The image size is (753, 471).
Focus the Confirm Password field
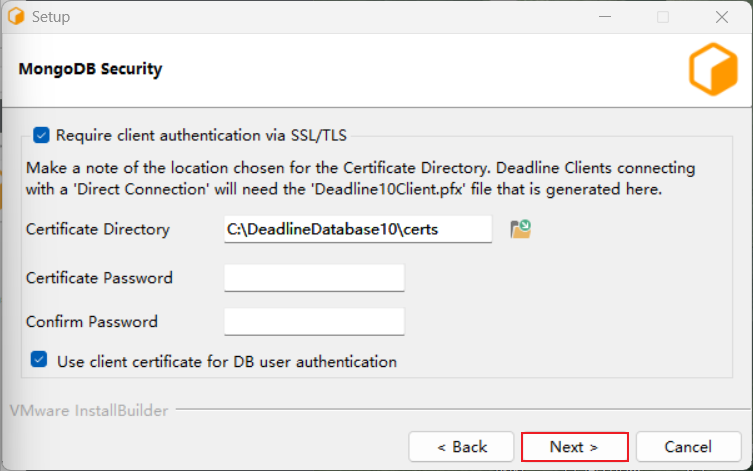click(x=314, y=321)
